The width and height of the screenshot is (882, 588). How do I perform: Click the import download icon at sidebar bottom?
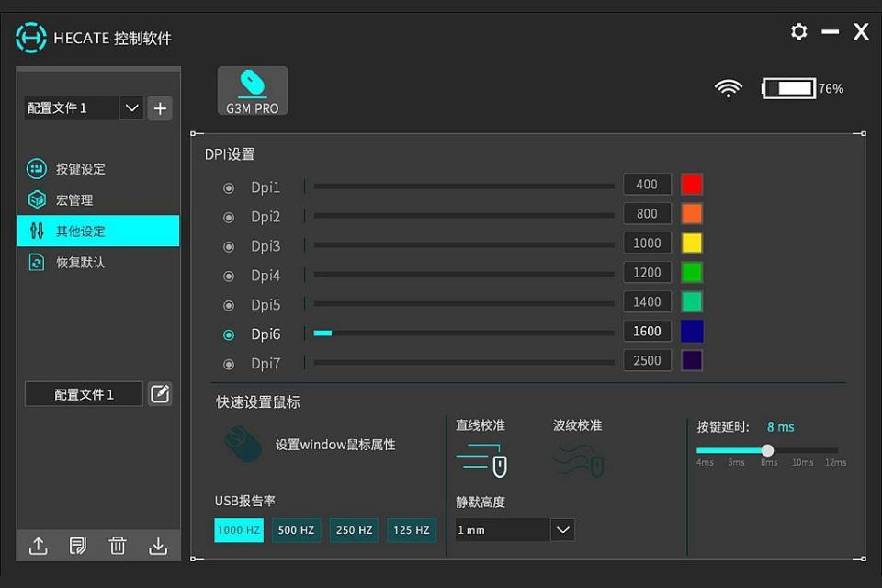(x=158, y=545)
